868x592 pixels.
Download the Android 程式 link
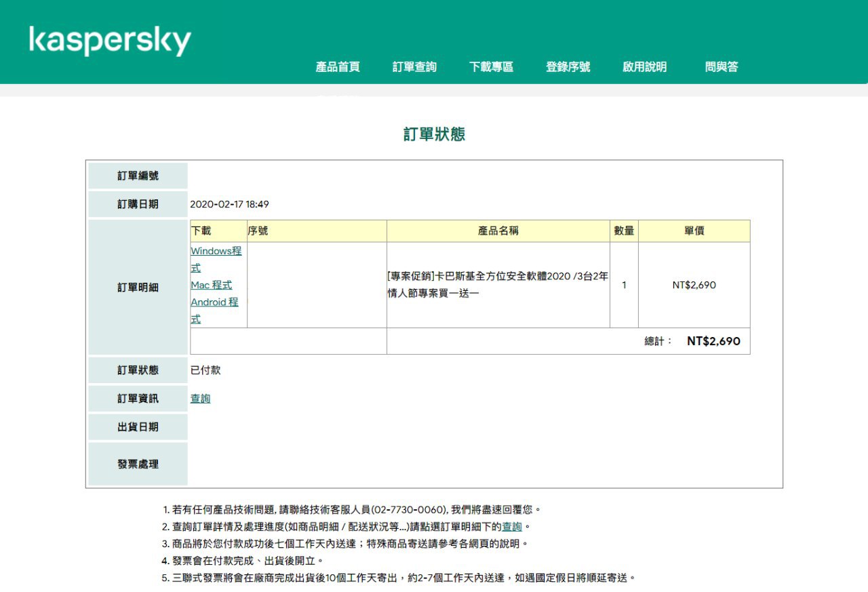point(214,311)
